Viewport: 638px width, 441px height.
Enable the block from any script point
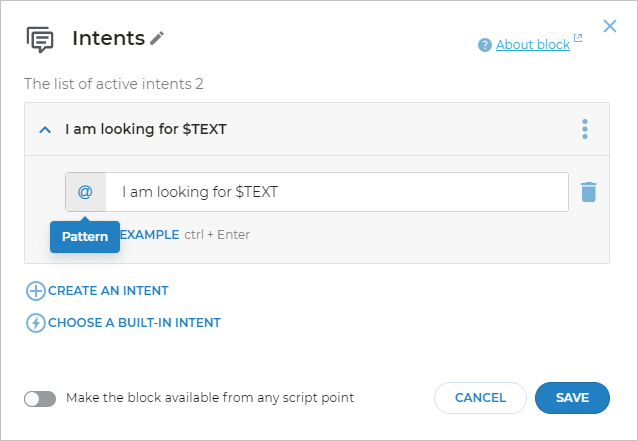(x=40, y=398)
